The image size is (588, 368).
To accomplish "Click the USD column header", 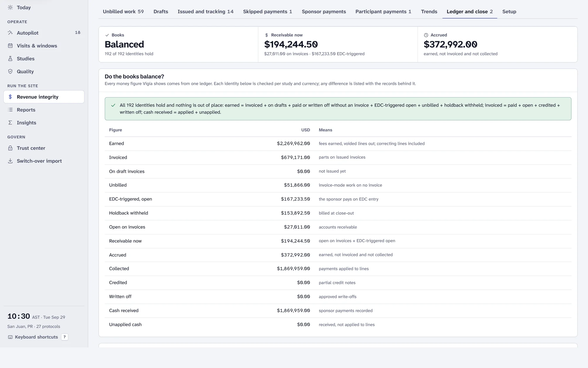I will 305,130.
